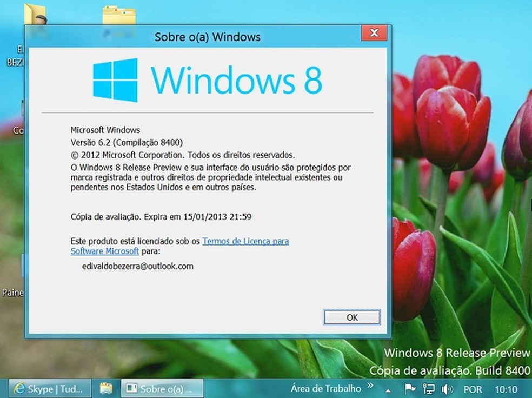
Task: Open the Notepad icon on the taskbar
Action: 106,388
